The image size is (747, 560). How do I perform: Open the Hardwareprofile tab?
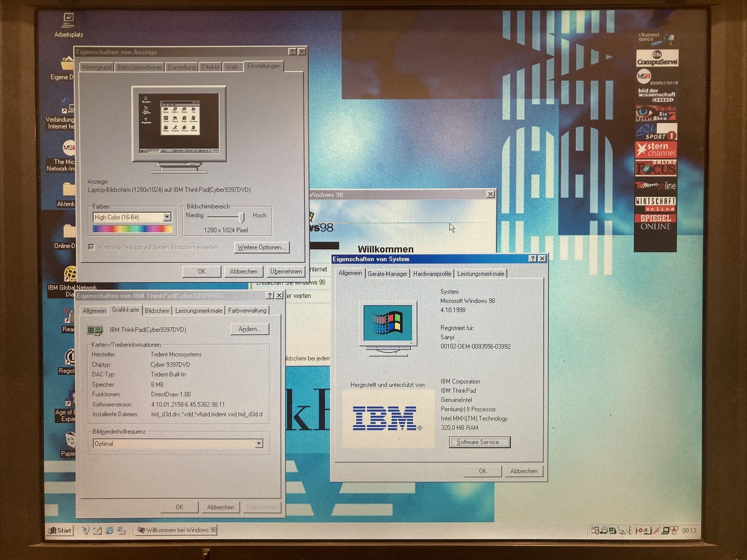click(432, 274)
